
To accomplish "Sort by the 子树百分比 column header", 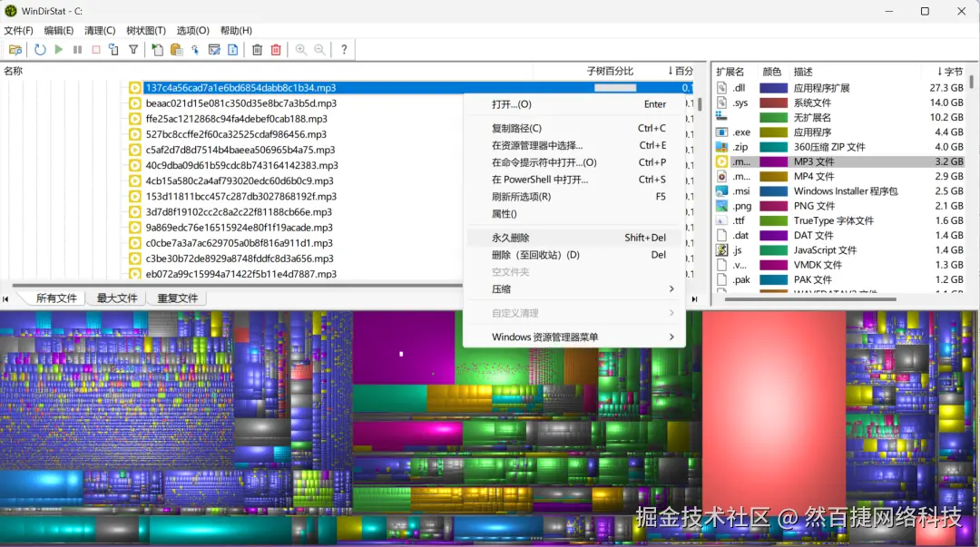I will coord(610,71).
